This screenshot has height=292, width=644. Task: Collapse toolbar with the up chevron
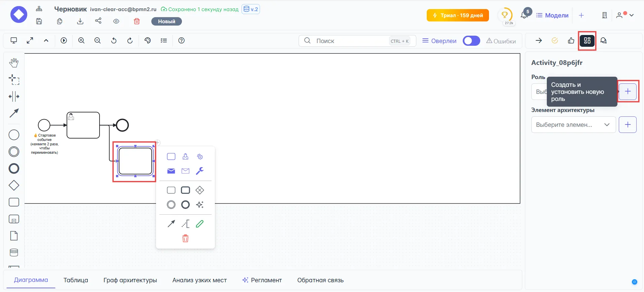[x=46, y=41]
